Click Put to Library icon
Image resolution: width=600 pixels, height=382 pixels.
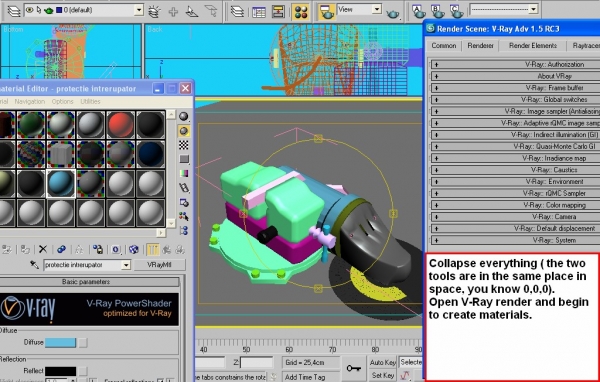98,250
